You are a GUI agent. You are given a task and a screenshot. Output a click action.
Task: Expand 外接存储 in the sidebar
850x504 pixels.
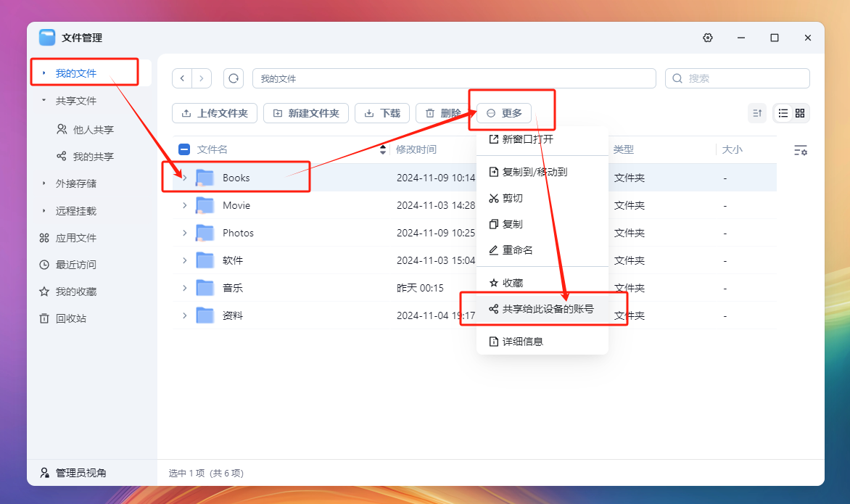click(x=44, y=183)
